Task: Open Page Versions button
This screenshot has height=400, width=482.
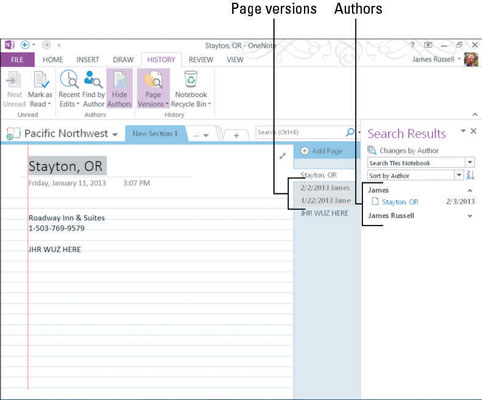Action: pyautogui.click(x=153, y=89)
